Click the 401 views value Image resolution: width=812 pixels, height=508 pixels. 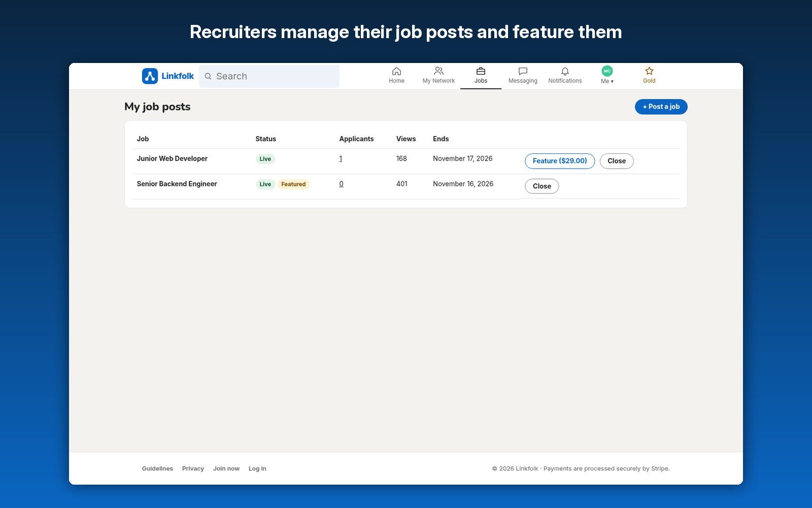(402, 184)
